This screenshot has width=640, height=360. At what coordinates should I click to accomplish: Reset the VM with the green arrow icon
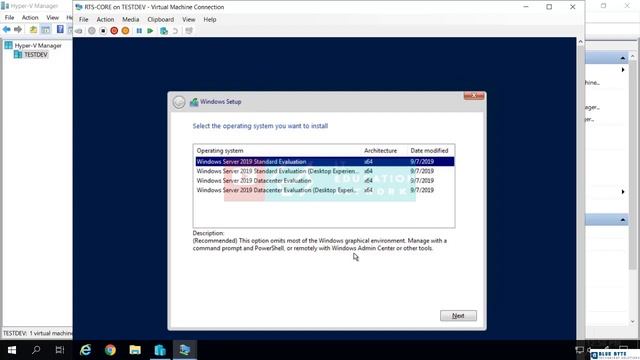coord(150,31)
